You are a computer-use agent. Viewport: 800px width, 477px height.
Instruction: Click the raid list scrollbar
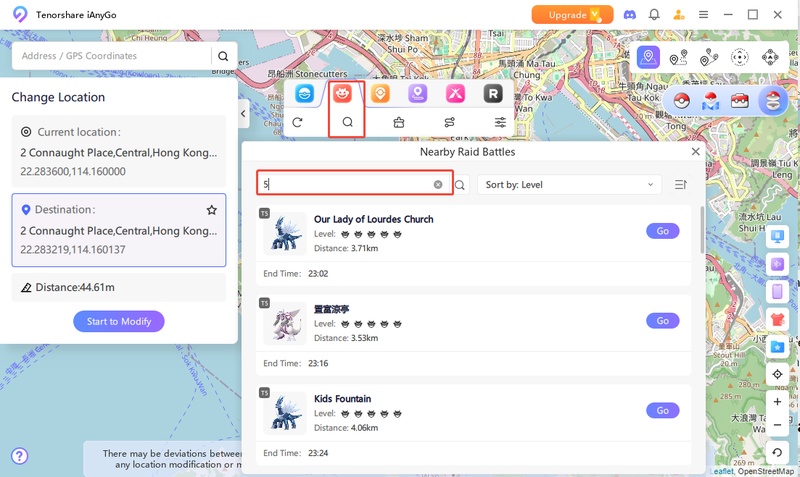tap(702, 230)
